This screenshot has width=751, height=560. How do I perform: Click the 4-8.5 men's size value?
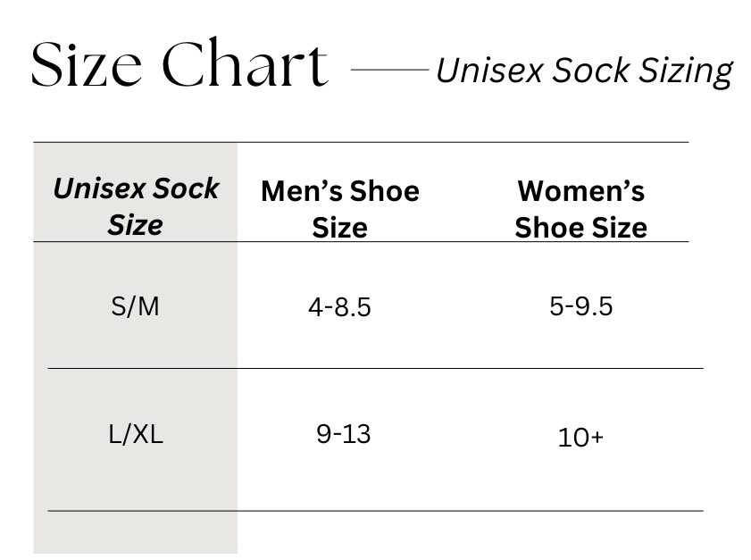click(339, 307)
